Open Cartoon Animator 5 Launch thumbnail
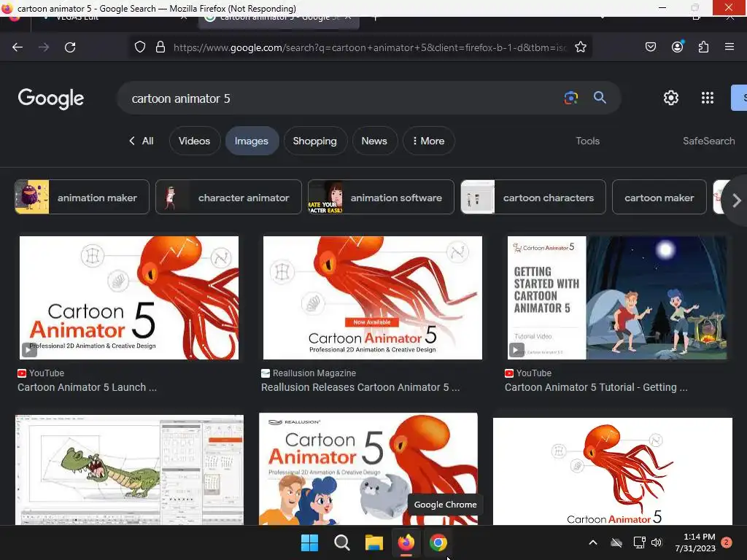The width and height of the screenshot is (747, 560). [129, 297]
